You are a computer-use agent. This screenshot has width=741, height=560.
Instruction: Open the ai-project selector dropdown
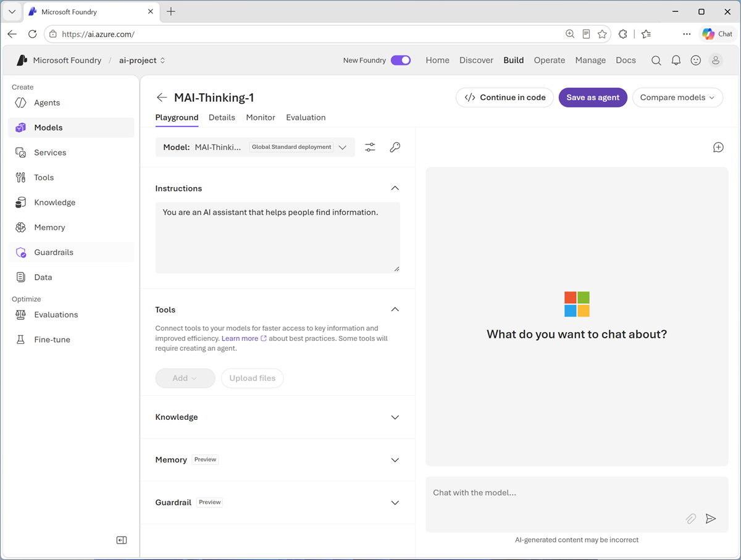pos(142,61)
